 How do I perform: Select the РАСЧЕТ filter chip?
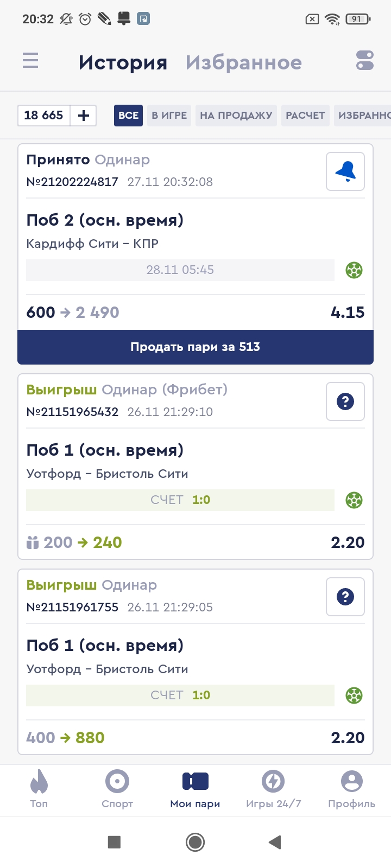tap(305, 116)
